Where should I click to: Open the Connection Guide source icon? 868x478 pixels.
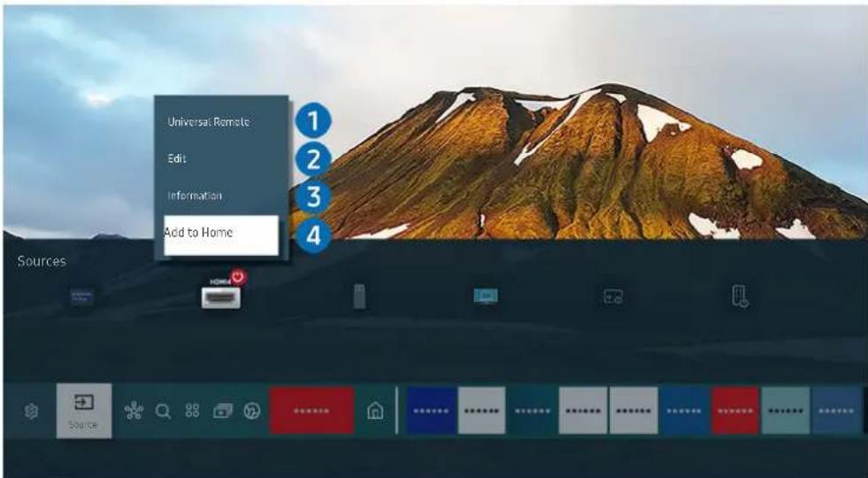click(613, 297)
